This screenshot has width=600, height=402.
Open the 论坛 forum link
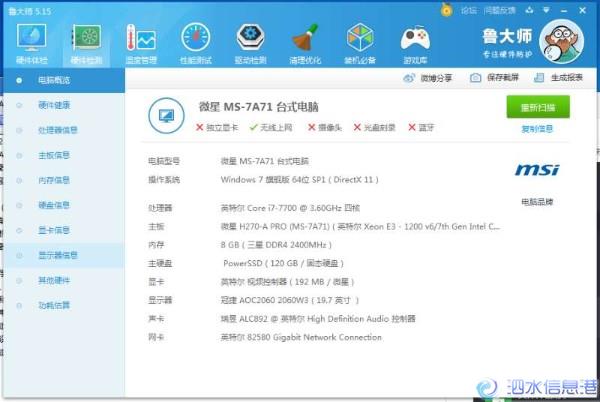(x=468, y=11)
